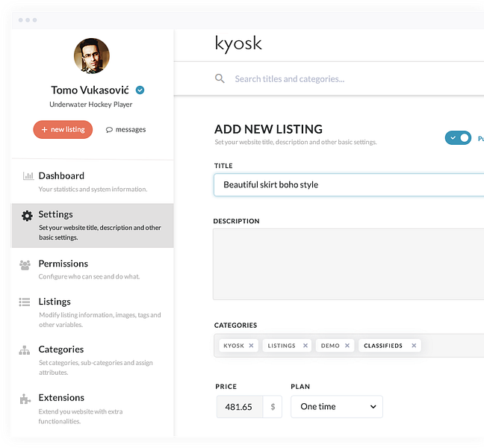Click the Dashboard bar chart icon

[28, 176]
